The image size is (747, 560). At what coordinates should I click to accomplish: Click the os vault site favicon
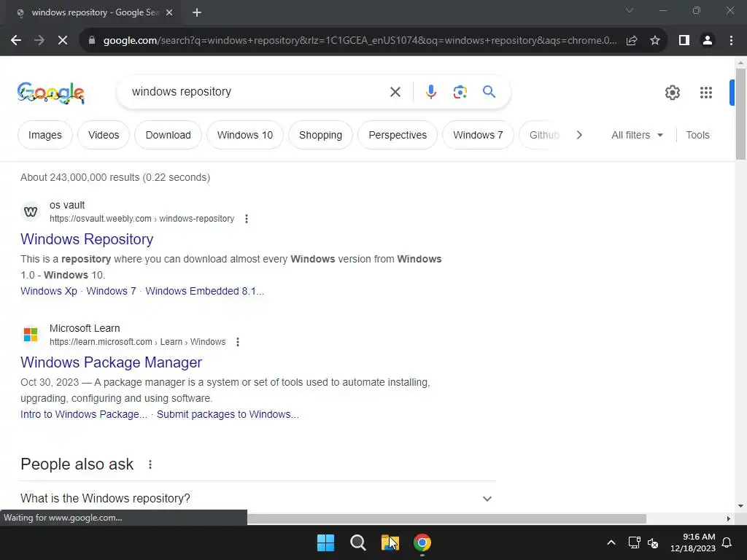tap(31, 211)
